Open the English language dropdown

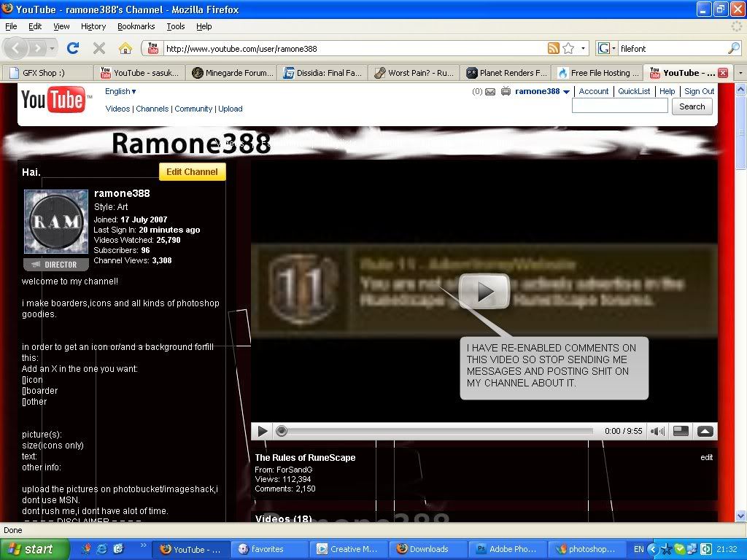coord(120,91)
